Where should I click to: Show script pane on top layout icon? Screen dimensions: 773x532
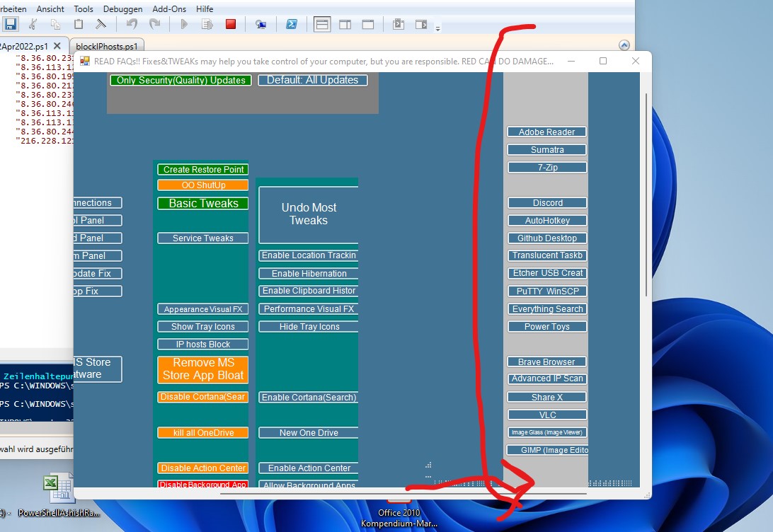click(322, 24)
